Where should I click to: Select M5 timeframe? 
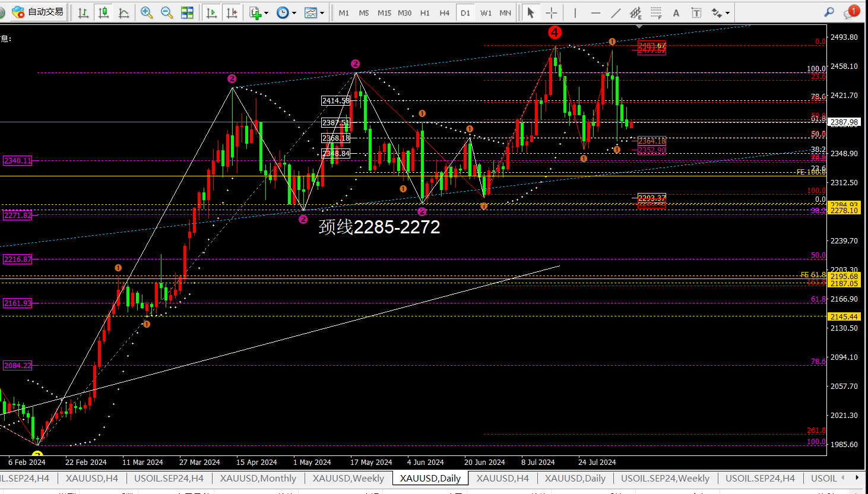click(x=364, y=12)
